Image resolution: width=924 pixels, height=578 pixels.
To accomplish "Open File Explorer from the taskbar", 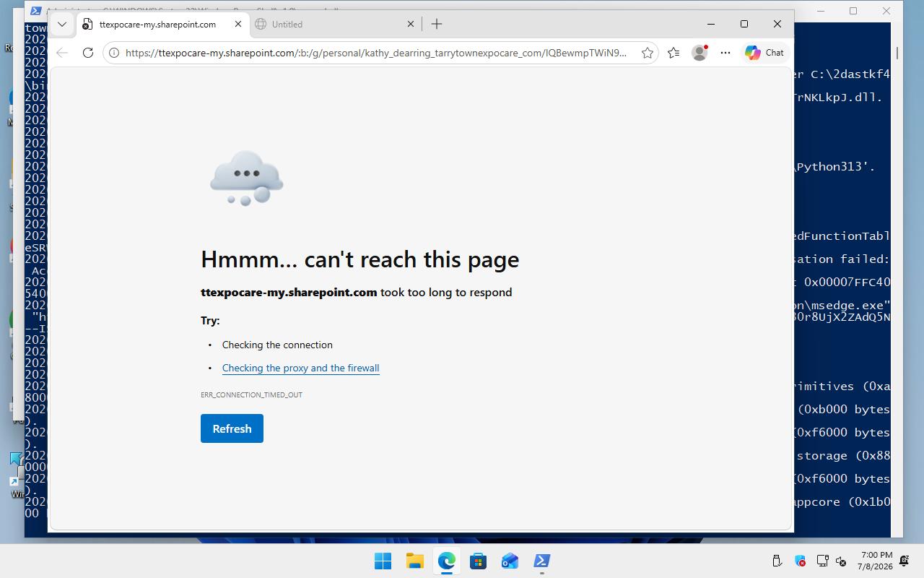I will 414,561.
